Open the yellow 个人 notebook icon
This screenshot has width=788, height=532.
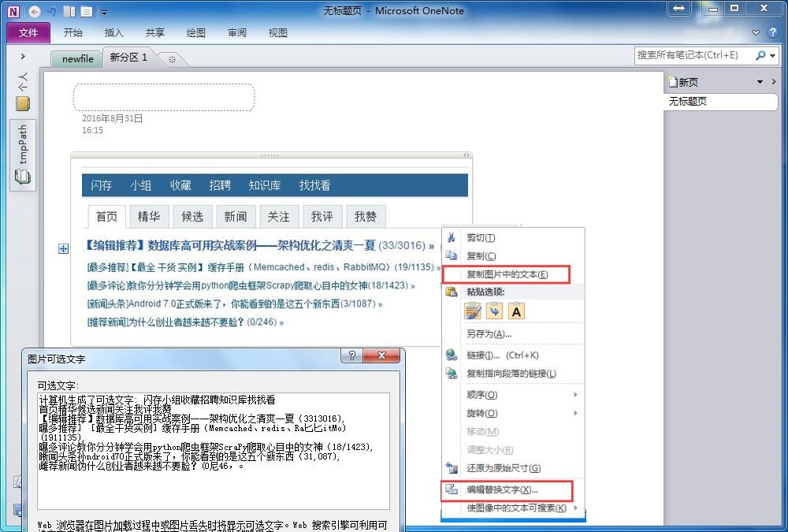pos(23,103)
